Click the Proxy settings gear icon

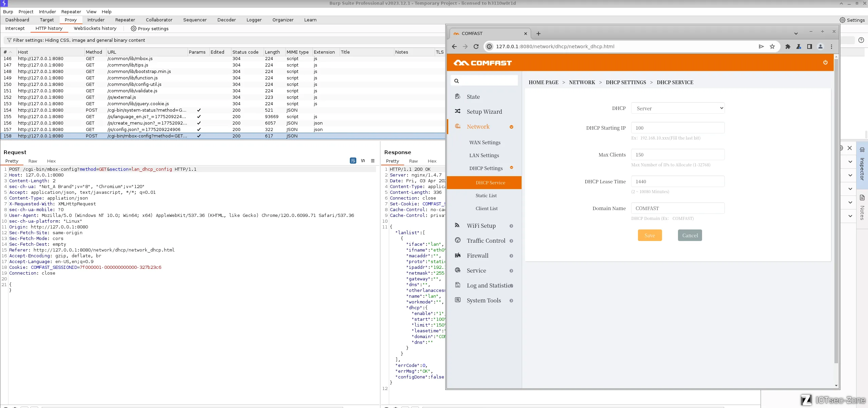tap(134, 29)
